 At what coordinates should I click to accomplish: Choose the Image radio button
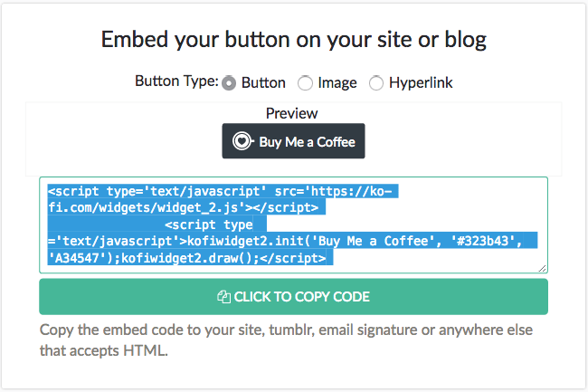click(305, 83)
